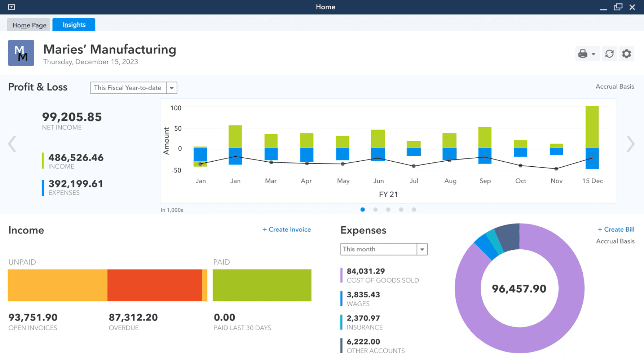
Task: Click the 3,835.43 Wages entry
Action: point(361,299)
